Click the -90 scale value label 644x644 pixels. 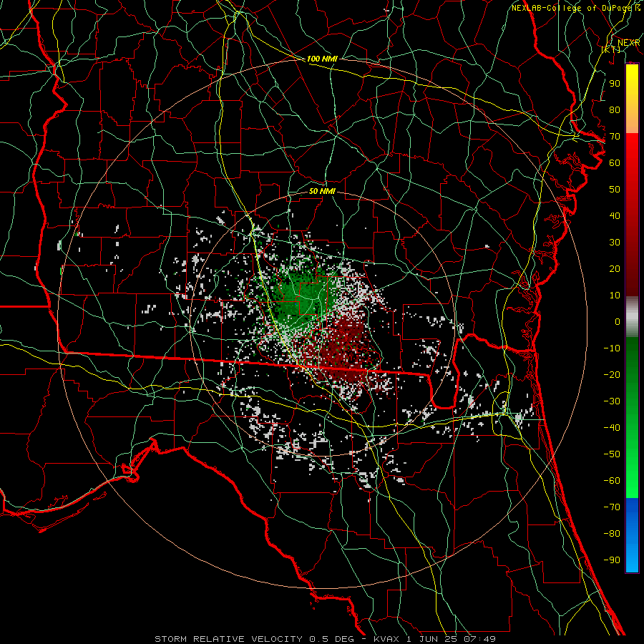click(612, 560)
